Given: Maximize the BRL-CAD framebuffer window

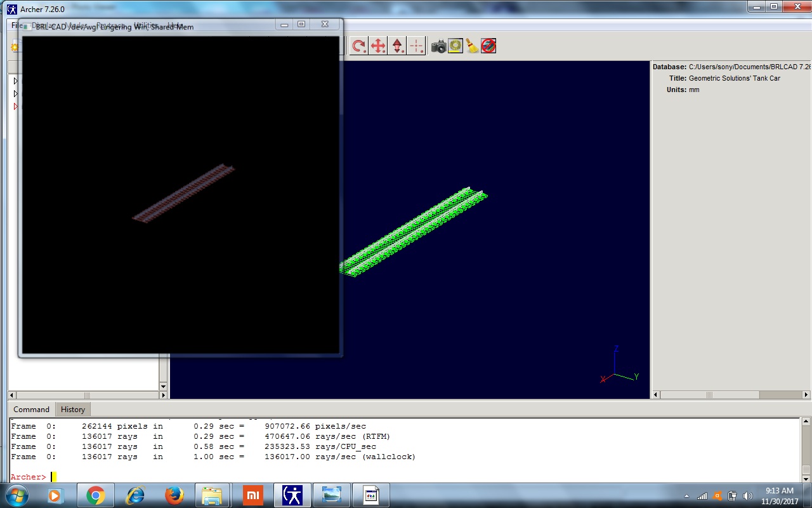Looking at the screenshot, I should [x=301, y=25].
